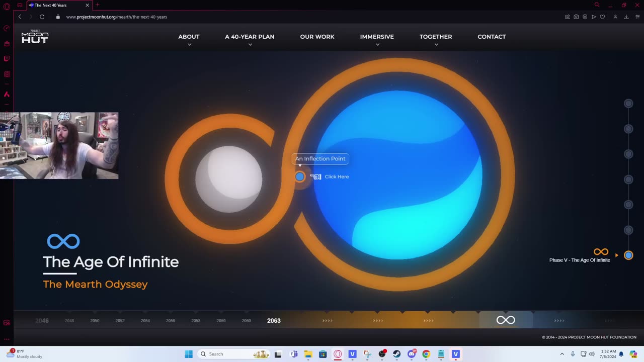The width and height of the screenshot is (644, 362).
Task: Open Google Chrome from the taskbar
Action: click(426, 354)
